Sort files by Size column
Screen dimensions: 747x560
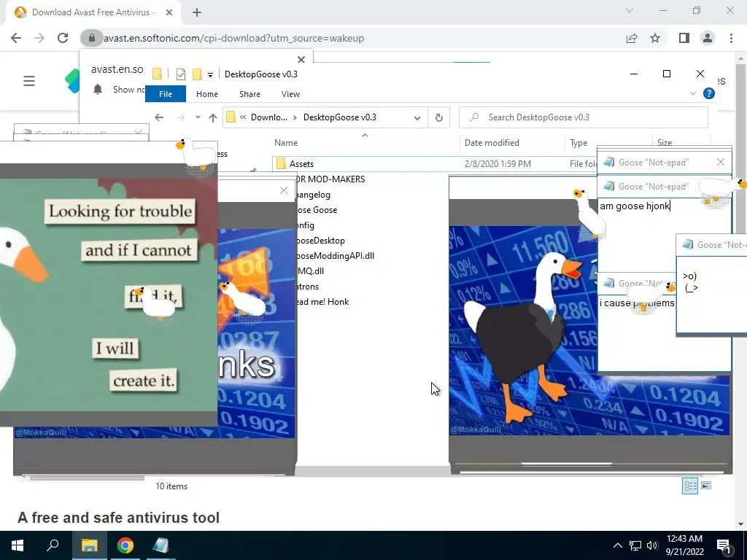pyautogui.click(x=664, y=142)
